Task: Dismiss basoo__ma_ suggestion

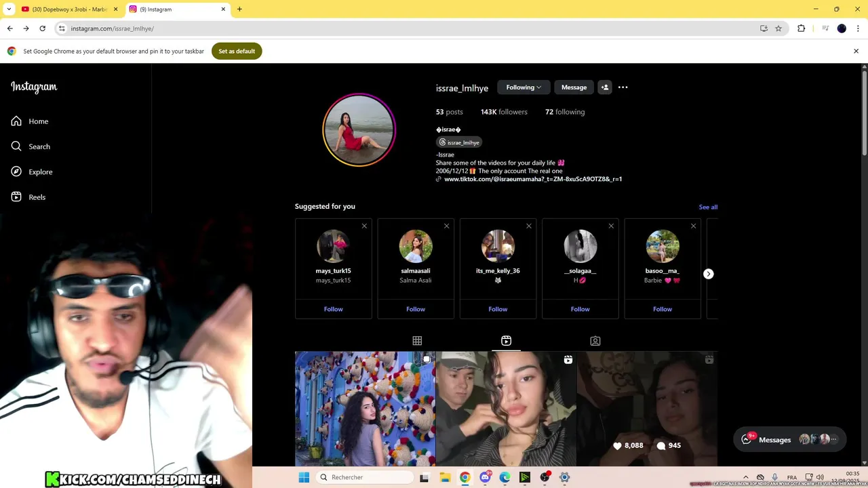Action: point(693,226)
